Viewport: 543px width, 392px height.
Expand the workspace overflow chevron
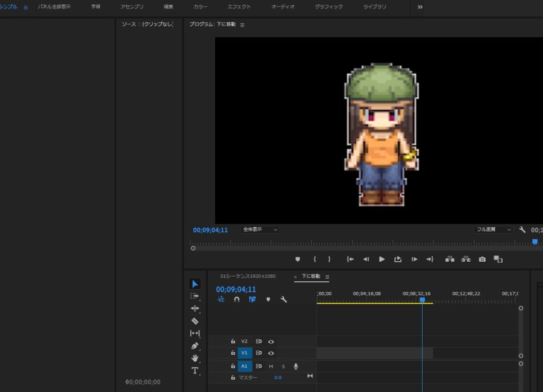(x=420, y=7)
